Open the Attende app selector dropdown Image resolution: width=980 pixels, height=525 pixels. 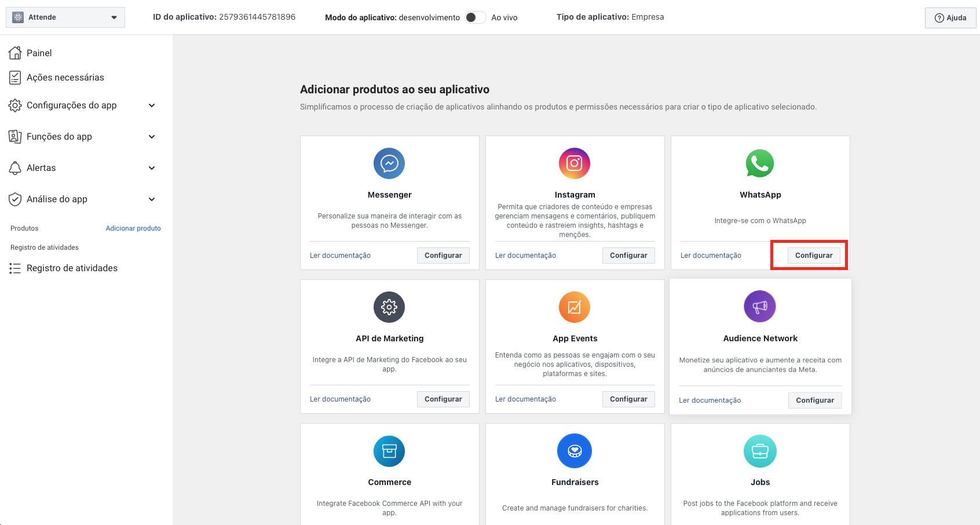point(65,17)
